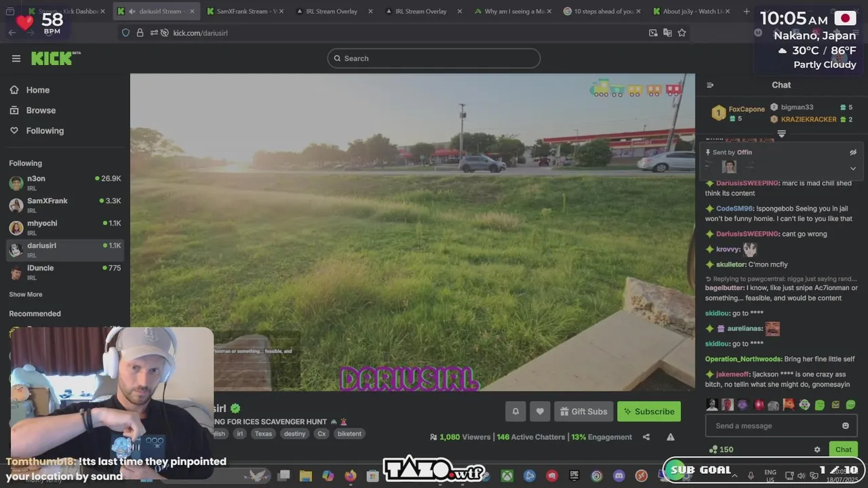Expand the gift leaderboard in chat
868x488 pixels.
coord(781,134)
